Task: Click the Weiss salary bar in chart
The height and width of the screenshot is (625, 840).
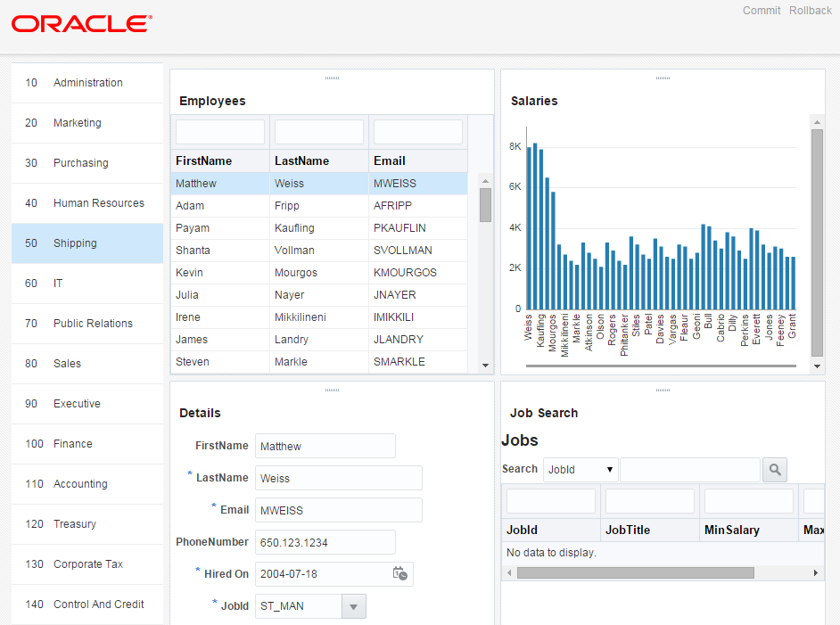Action: point(530,228)
